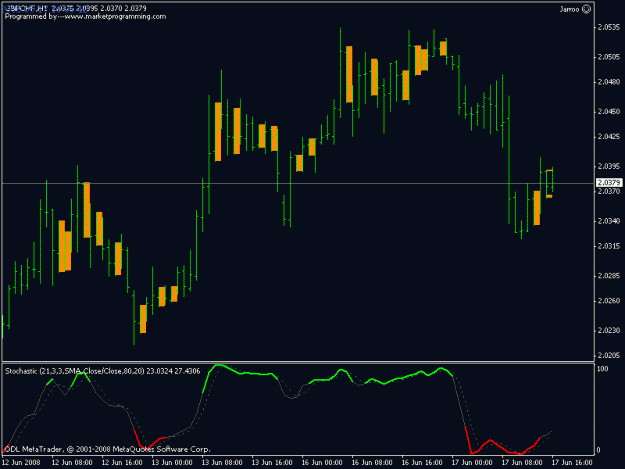This screenshot has height=469, width=625.
Task: Click the smiley face expert advisor icon
Action: (587, 9)
